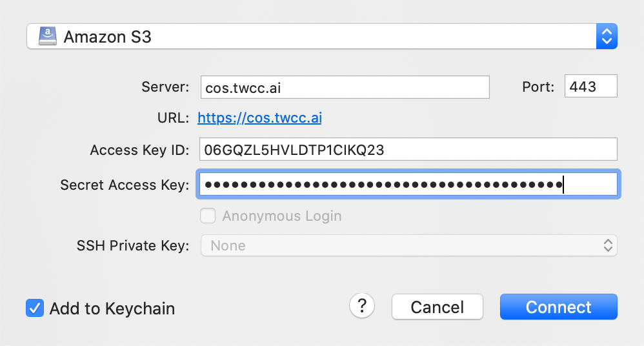The image size is (644, 346).
Task: Click the Add to Keychain label
Action: [x=112, y=309]
